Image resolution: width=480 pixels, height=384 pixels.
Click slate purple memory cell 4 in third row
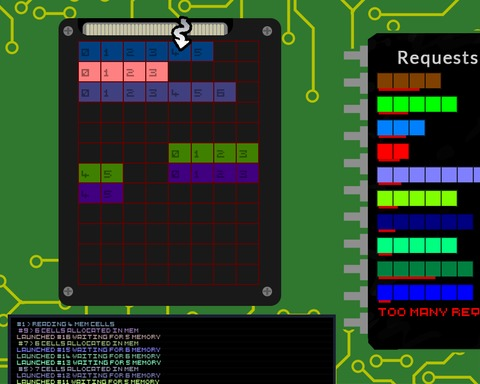[180, 92]
